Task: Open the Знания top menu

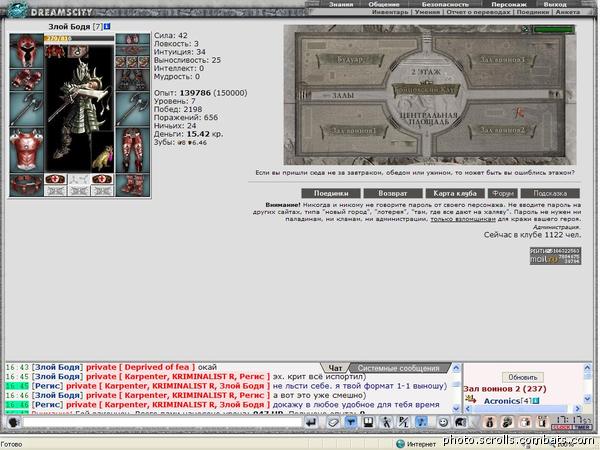Action: (x=341, y=4)
